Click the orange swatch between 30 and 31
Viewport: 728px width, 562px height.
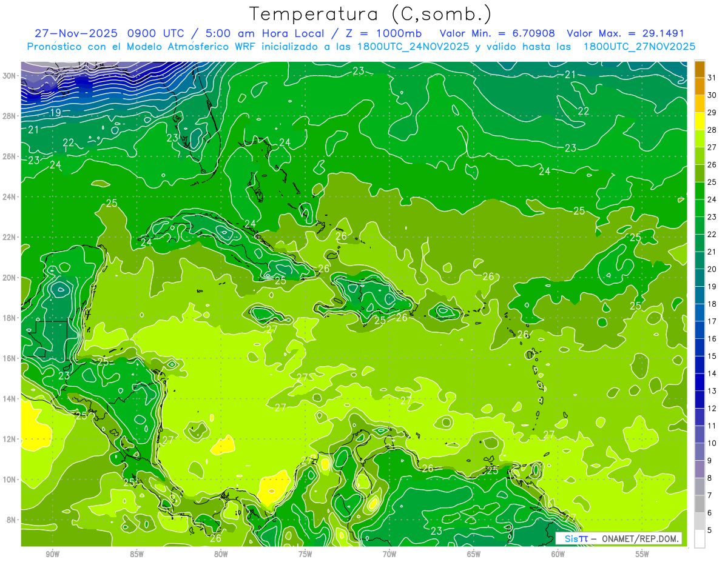click(x=700, y=86)
